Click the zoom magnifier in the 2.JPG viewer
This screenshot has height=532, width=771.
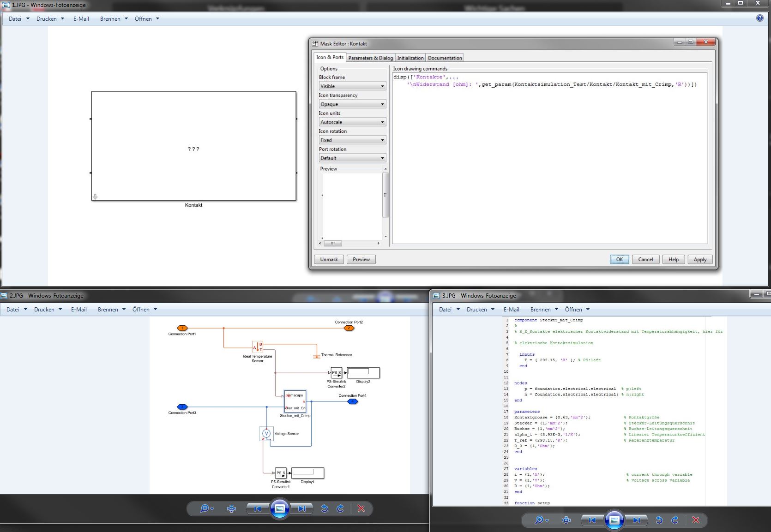pos(205,508)
